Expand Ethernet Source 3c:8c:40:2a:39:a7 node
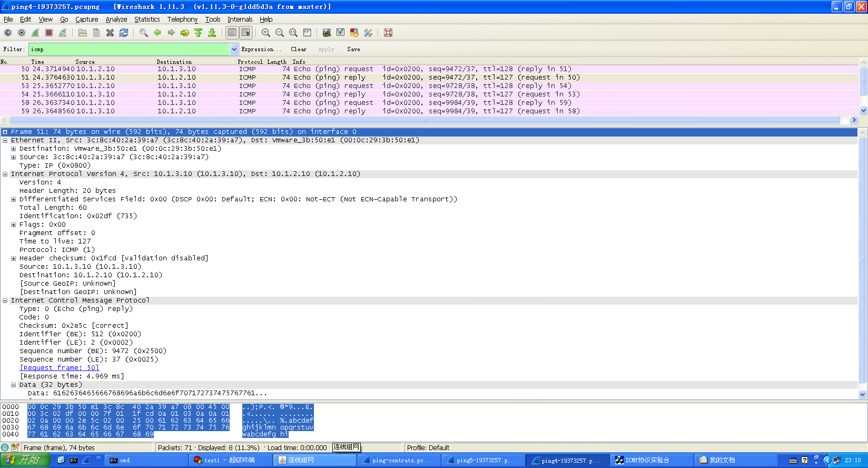Image resolution: width=868 pixels, height=468 pixels. pyautogui.click(x=13, y=157)
